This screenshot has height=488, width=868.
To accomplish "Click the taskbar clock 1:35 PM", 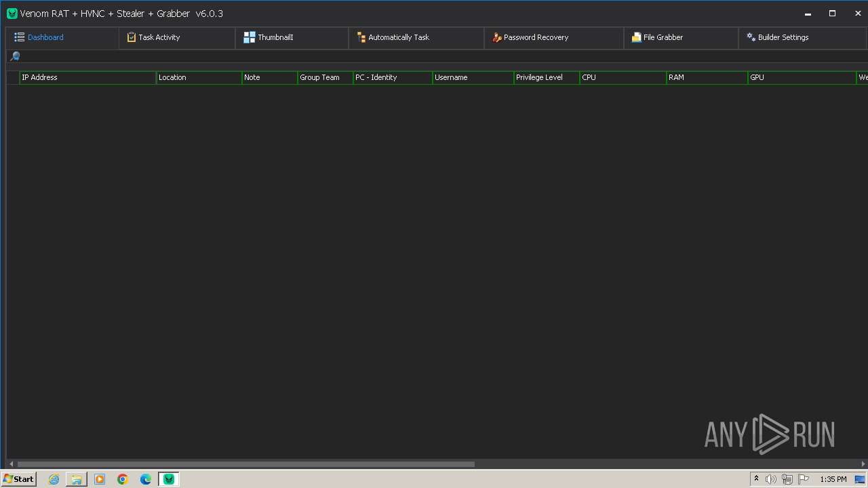I will (833, 479).
